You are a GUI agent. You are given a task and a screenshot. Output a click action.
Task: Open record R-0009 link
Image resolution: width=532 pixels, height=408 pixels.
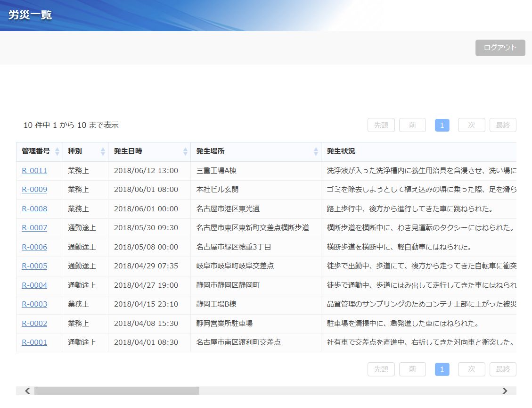click(x=34, y=190)
